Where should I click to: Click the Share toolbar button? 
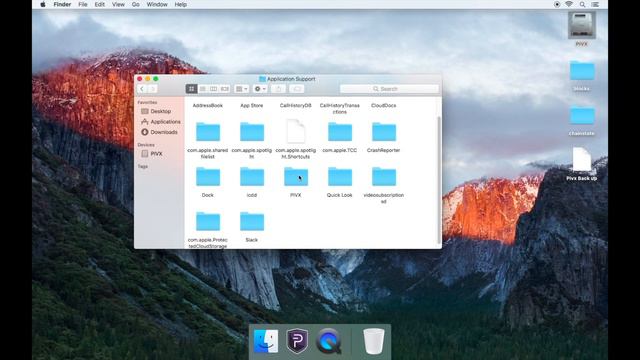[x=278, y=89]
